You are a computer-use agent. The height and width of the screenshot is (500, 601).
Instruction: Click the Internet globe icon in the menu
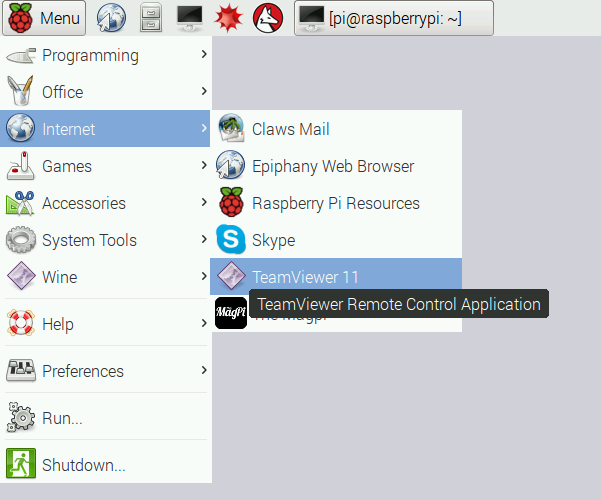point(21,128)
